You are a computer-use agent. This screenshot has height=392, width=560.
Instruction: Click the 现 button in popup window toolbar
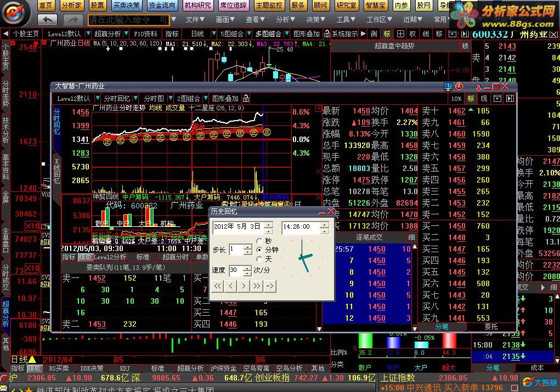(484, 99)
